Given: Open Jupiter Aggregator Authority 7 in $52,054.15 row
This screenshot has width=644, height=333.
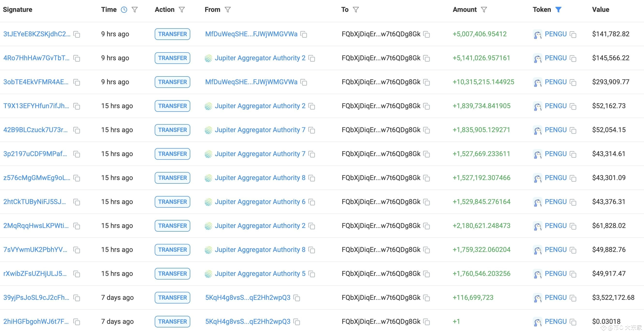Looking at the screenshot, I should tap(260, 130).
